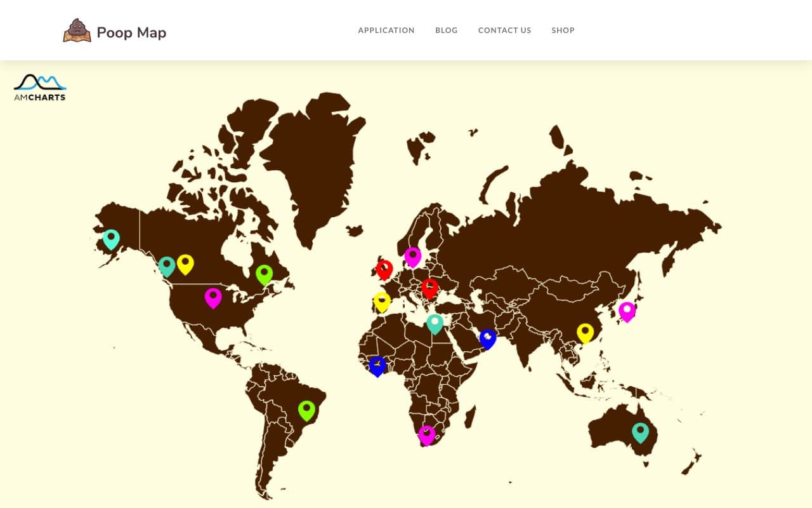
Task: Click the amCharts attribution logo
Action: pos(39,87)
